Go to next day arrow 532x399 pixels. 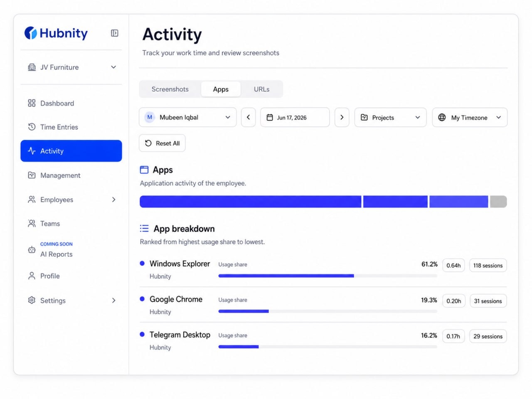(342, 117)
